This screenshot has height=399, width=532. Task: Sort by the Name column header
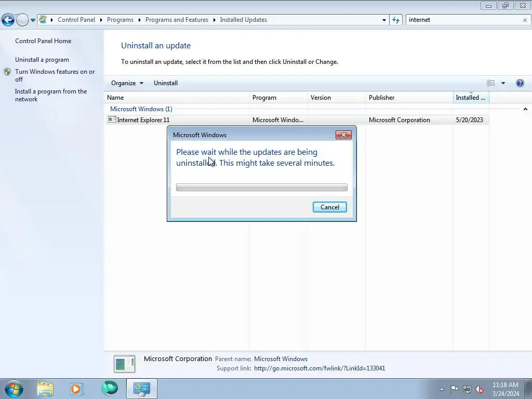177,98
